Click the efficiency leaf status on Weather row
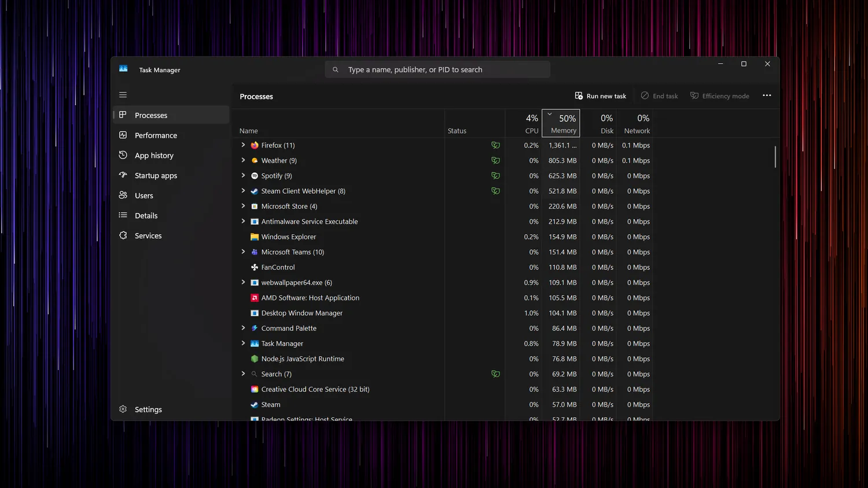Viewport: 868px width, 488px height. 495,161
